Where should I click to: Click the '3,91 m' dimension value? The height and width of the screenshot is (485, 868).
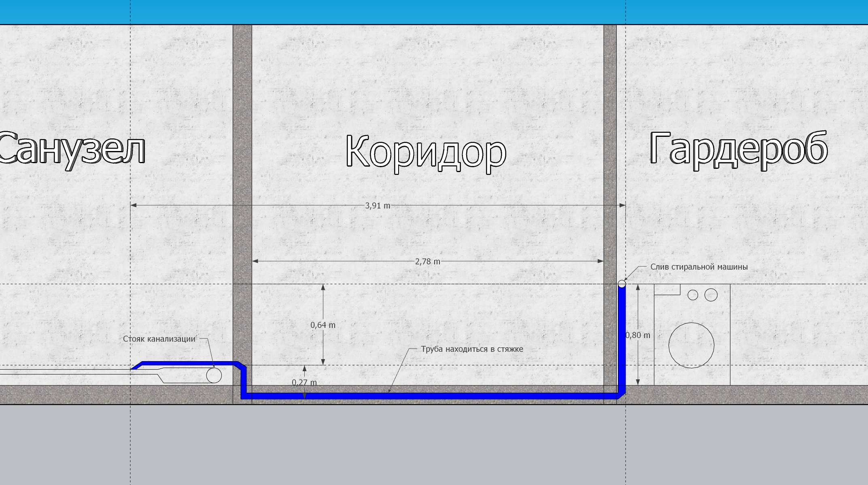(378, 206)
